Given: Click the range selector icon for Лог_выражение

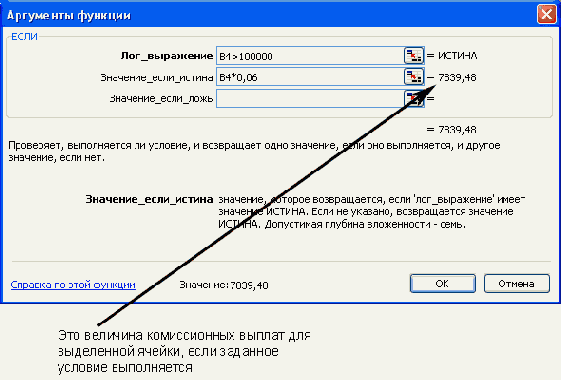Looking at the screenshot, I should point(414,56).
